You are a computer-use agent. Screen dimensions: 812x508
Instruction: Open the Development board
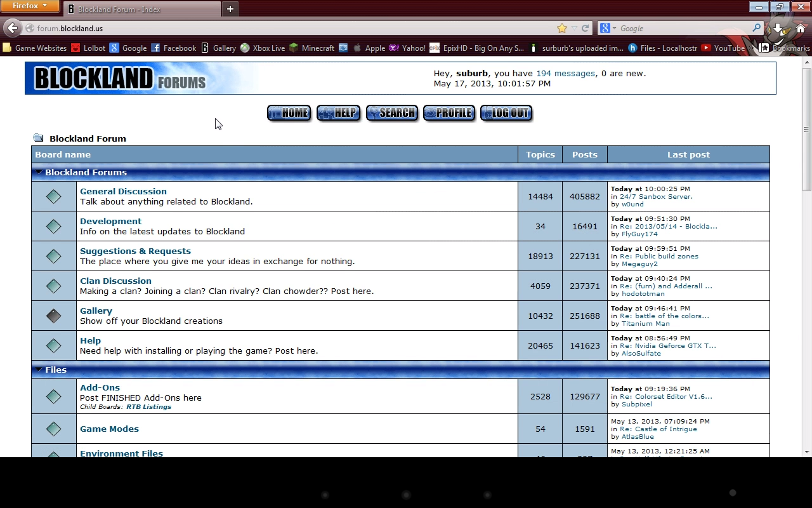coord(110,221)
